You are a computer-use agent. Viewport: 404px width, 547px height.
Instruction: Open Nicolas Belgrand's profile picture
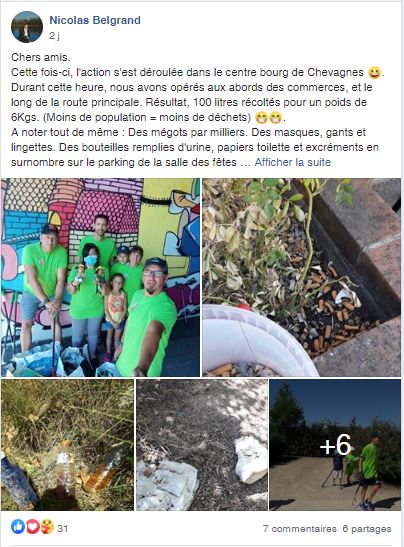point(27,27)
